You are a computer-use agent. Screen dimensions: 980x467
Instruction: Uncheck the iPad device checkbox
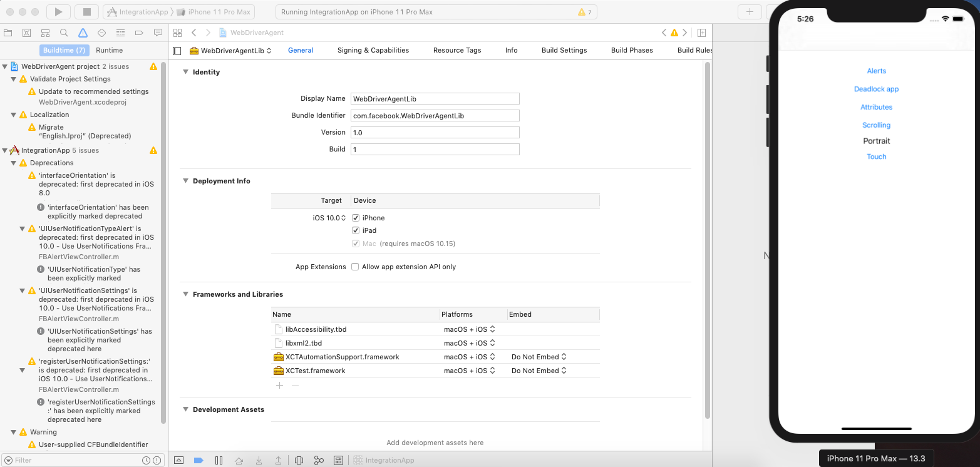point(355,230)
